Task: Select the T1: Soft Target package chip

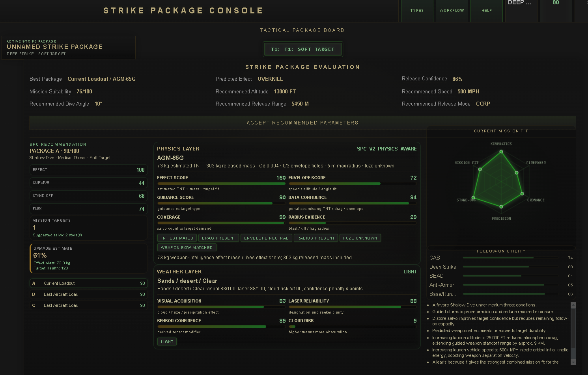Action: coord(303,49)
